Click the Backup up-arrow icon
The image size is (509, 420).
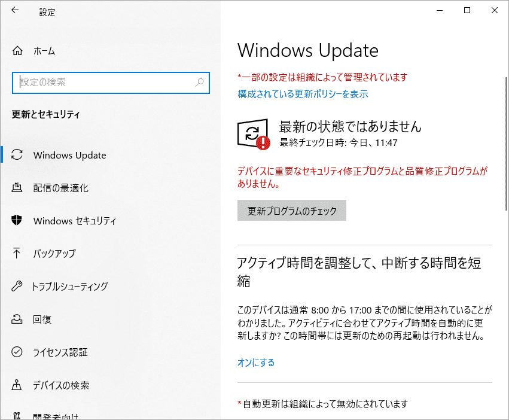click(17, 253)
